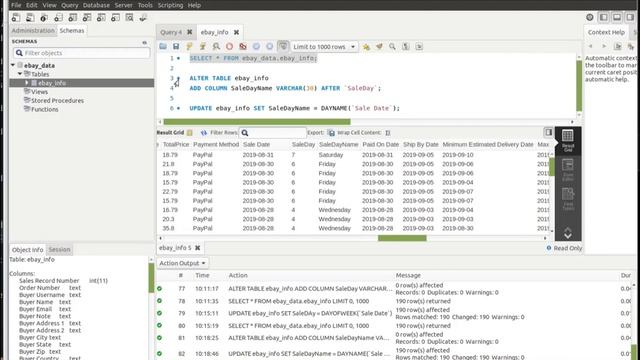Create new table icon in main toolbar
Screen dimensions: 640x360
coord(73,18)
